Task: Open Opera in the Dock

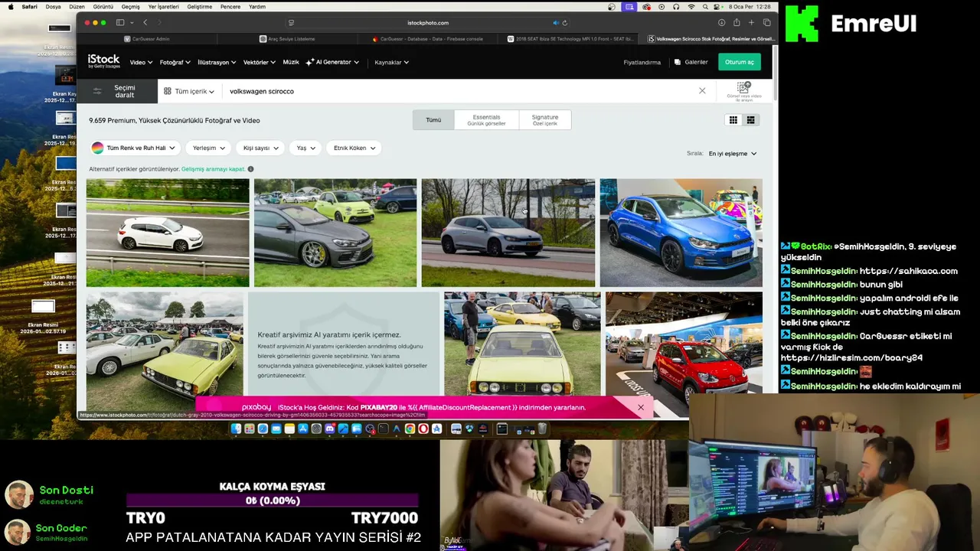Action: coord(423,429)
